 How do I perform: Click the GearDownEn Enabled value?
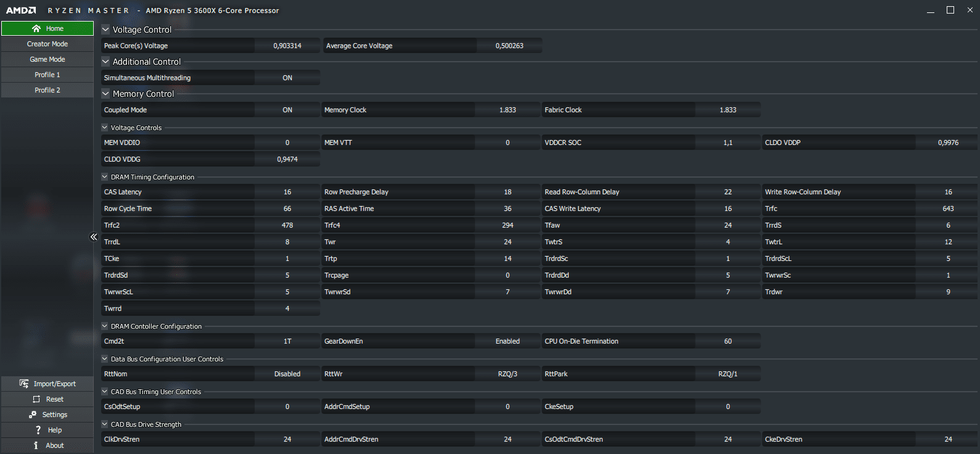[x=508, y=341]
